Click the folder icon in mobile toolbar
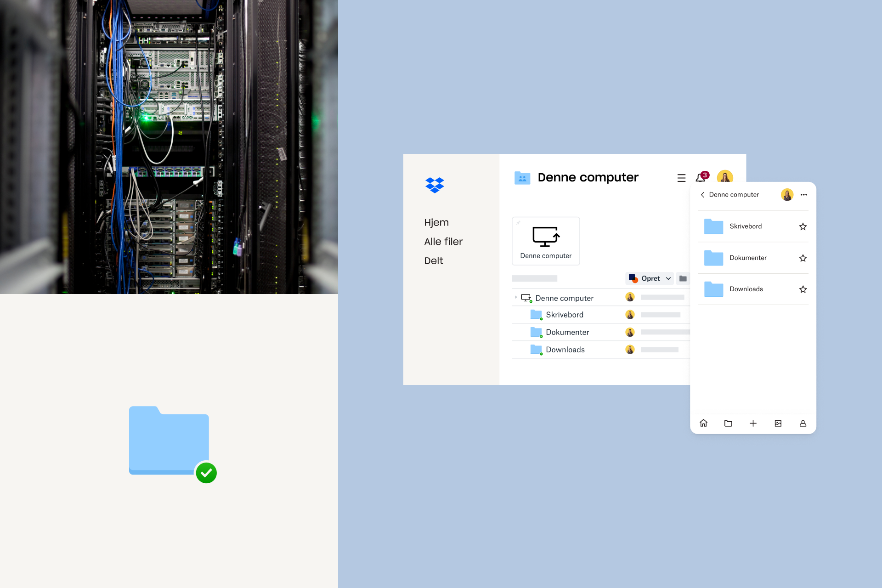This screenshot has width=882, height=588. (x=729, y=423)
